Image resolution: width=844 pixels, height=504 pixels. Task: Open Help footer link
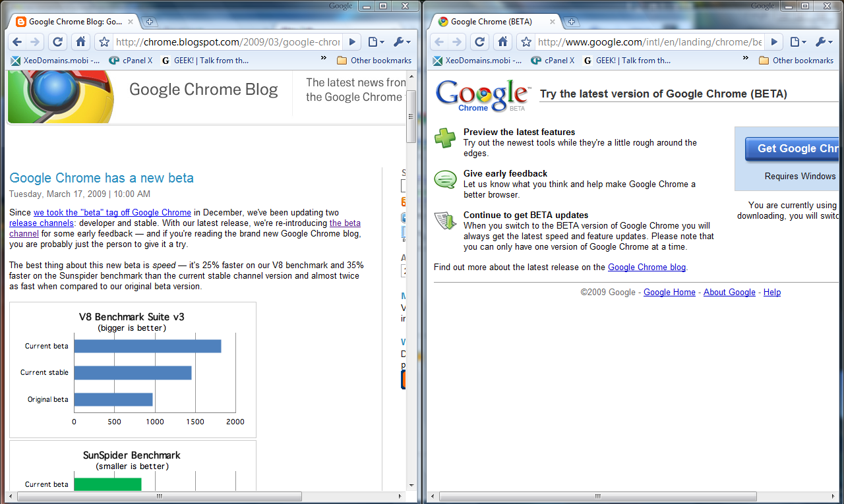tap(772, 293)
